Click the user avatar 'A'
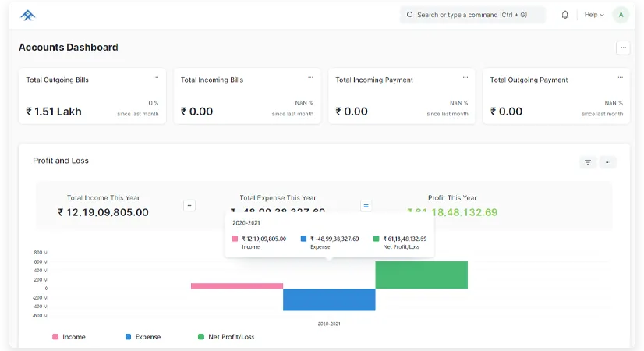This screenshot has width=644, height=351. [x=621, y=15]
